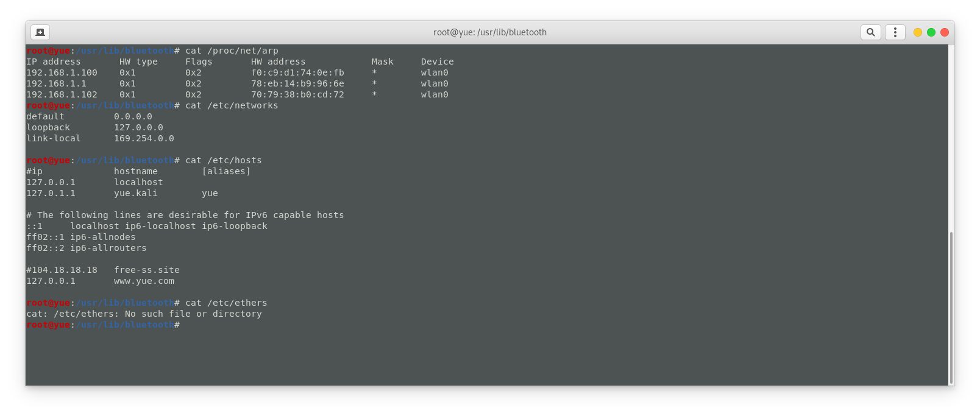The width and height of the screenshot is (980, 416).
Task: Click address 169.254.0.0
Action: (x=144, y=138)
